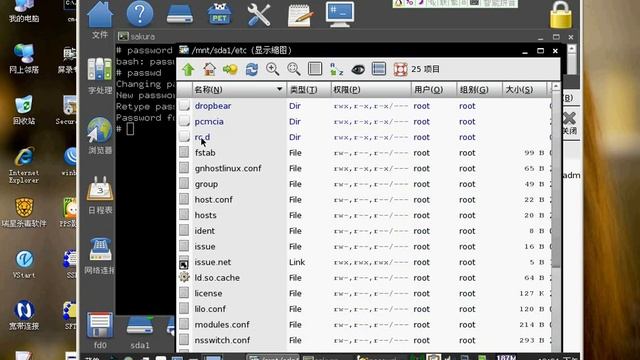Open the bookmarks menu icon in file manager
640x360 pixels.
[x=230, y=69]
